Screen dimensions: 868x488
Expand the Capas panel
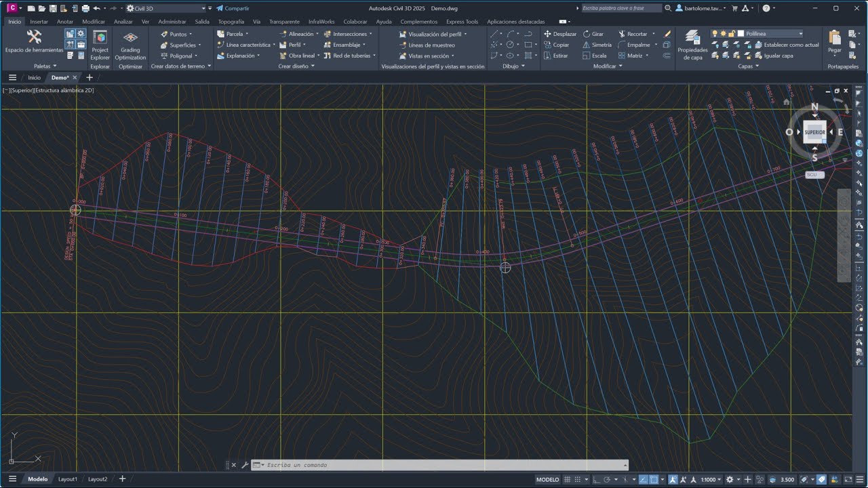click(749, 66)
